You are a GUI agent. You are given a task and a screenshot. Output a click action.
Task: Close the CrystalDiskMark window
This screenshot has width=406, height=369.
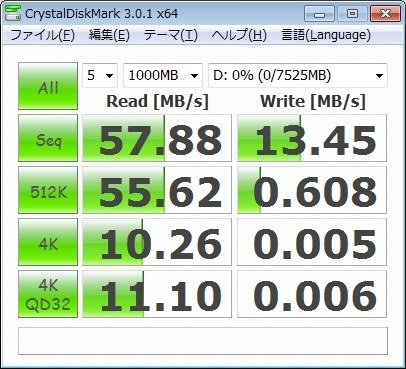(x=385, y=14)
